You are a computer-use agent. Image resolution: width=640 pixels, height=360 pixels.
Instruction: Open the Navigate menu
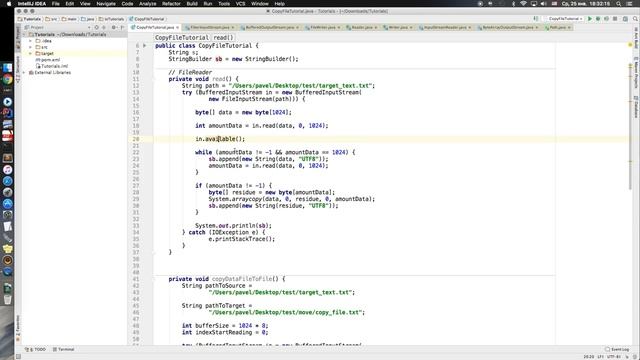coord(106,4)
